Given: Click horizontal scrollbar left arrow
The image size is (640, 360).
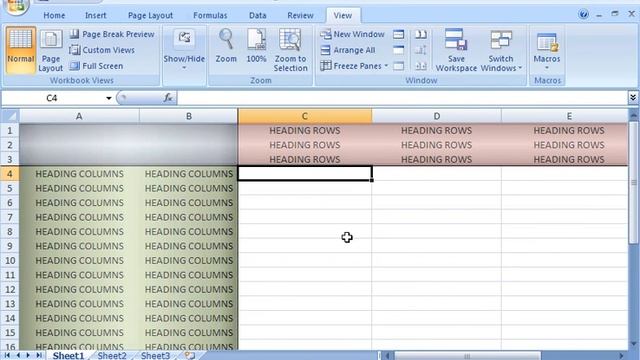Looking at the screenshot, I should point(387,356).
